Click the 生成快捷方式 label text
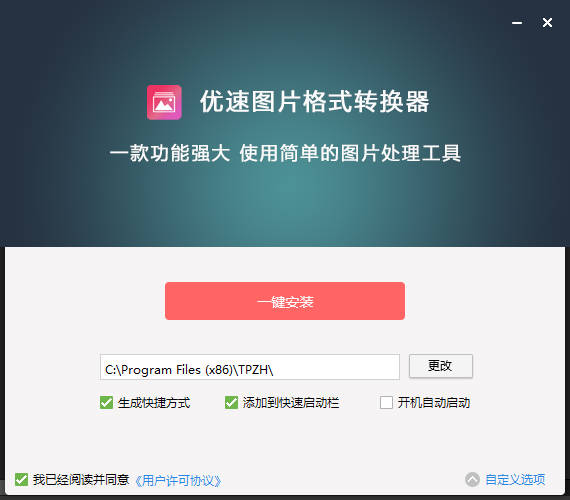 [x=154, y=403]
